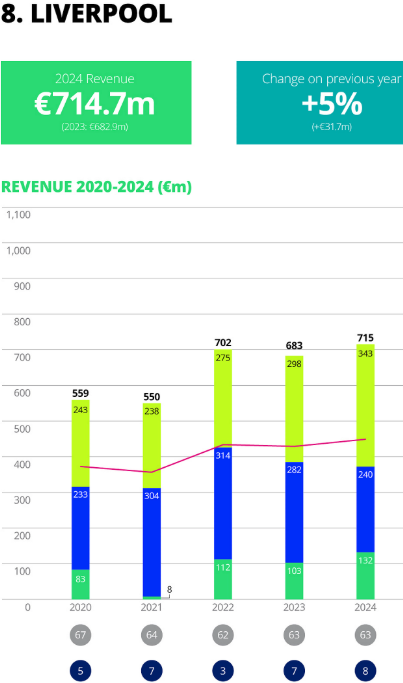This screenshot has width=403, height=683.
Task: Click the 2024 year label
Action: click(365, 607)
